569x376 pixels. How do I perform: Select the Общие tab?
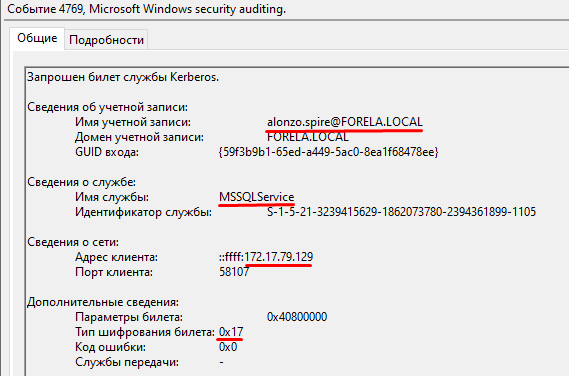37,38
